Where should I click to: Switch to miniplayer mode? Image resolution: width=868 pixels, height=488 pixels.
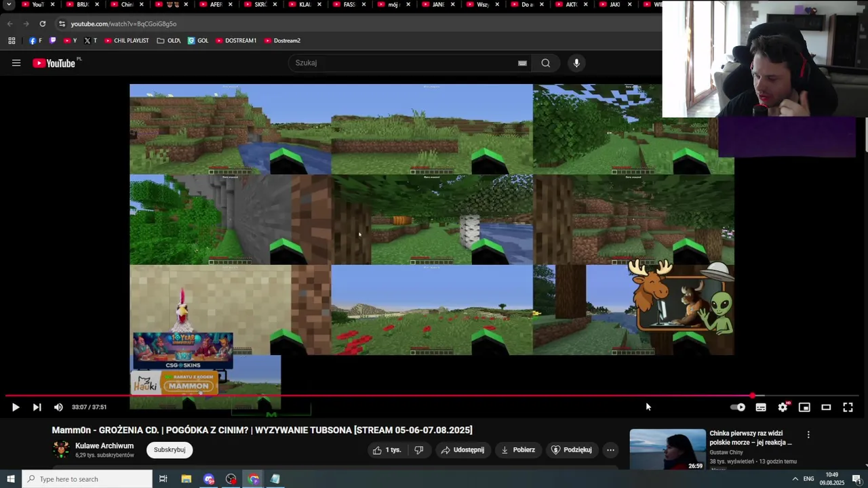pyautogui.click(x=804, y=407)
